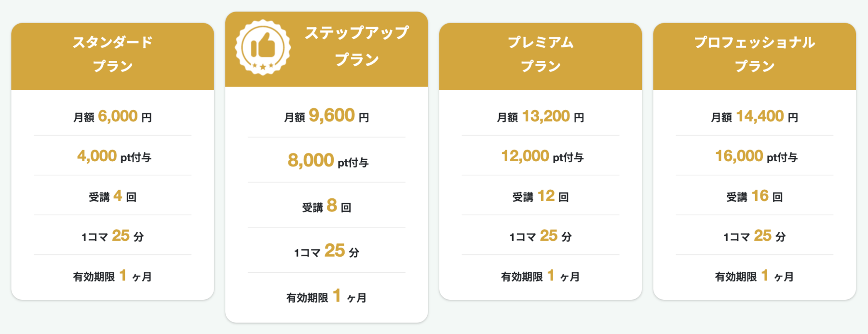Click 1コマ 25 分 in the Step-up card
This screenshot has height=334, width=868.
click(x=326, y=251)
